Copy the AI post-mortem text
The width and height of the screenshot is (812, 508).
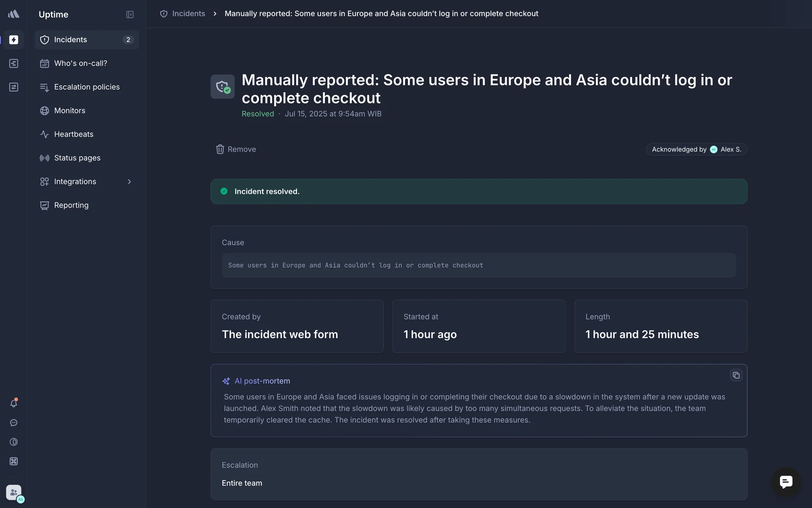pos(736,375)
